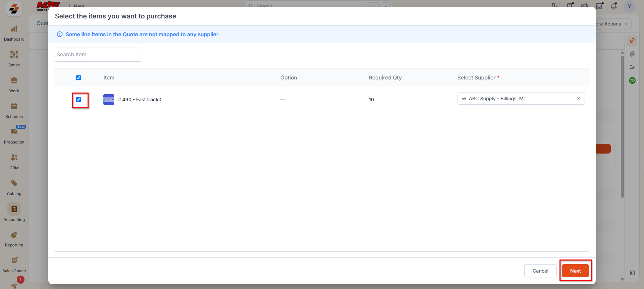Click the collapse panel icon at bottom right
The width and height of the screenshot is (644, 289).
[x=632, y=273]
